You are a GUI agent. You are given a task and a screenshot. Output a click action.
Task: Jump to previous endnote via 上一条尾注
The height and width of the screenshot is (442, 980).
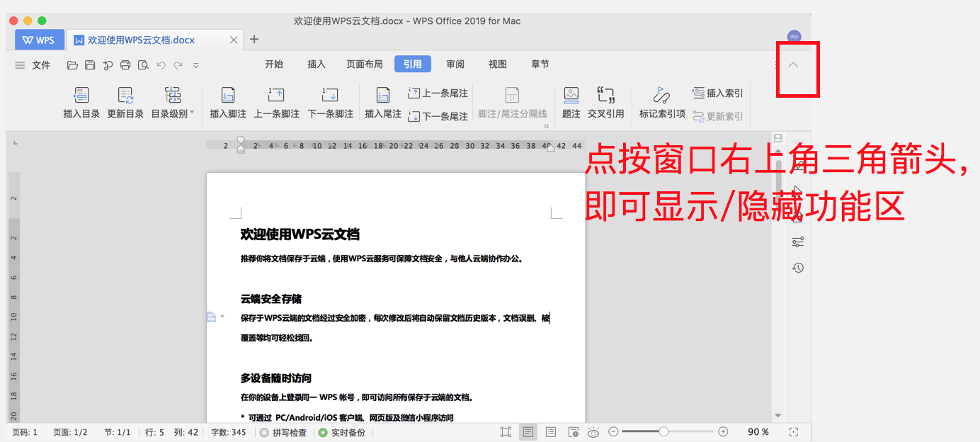click(438, 93)
